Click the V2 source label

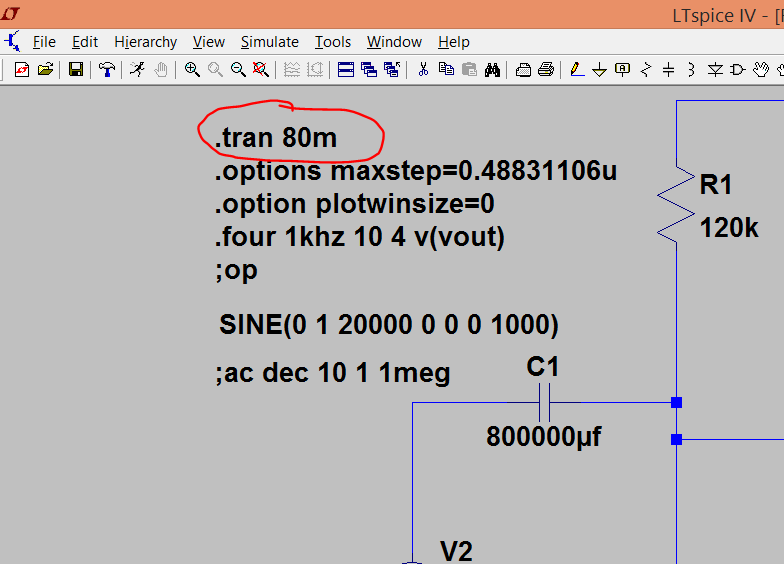(456, 551)
